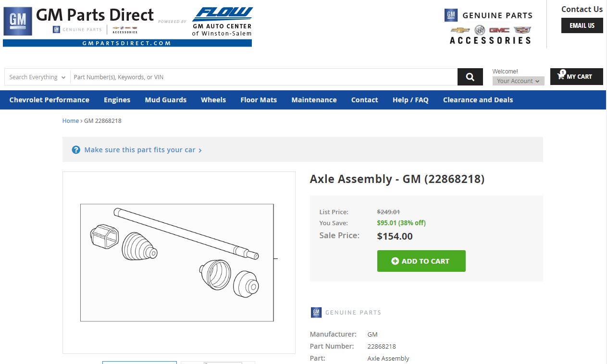
Task: Open the shopping cart icon
Action: [x=561, y=76]
